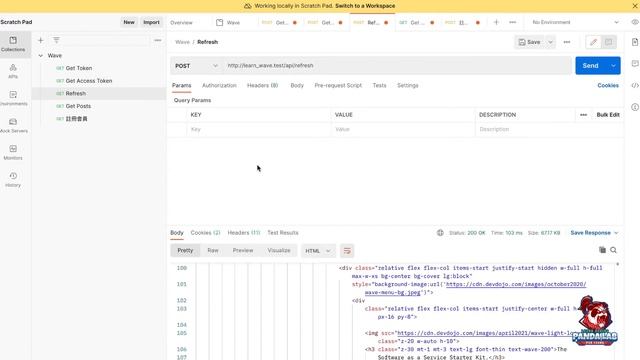
Task: Open request info icon in right sidebar
Action: 635,107
